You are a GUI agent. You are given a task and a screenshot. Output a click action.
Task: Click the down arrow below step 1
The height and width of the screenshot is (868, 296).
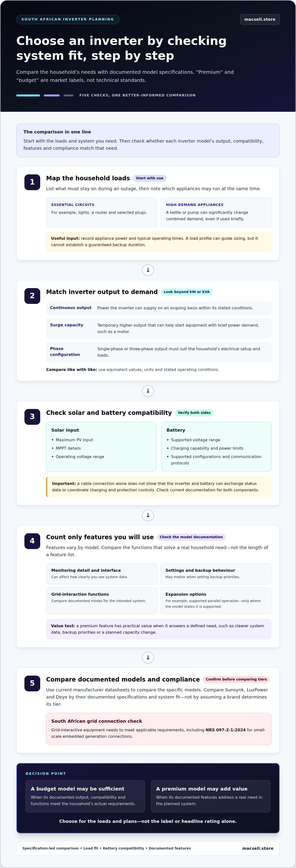148,270
